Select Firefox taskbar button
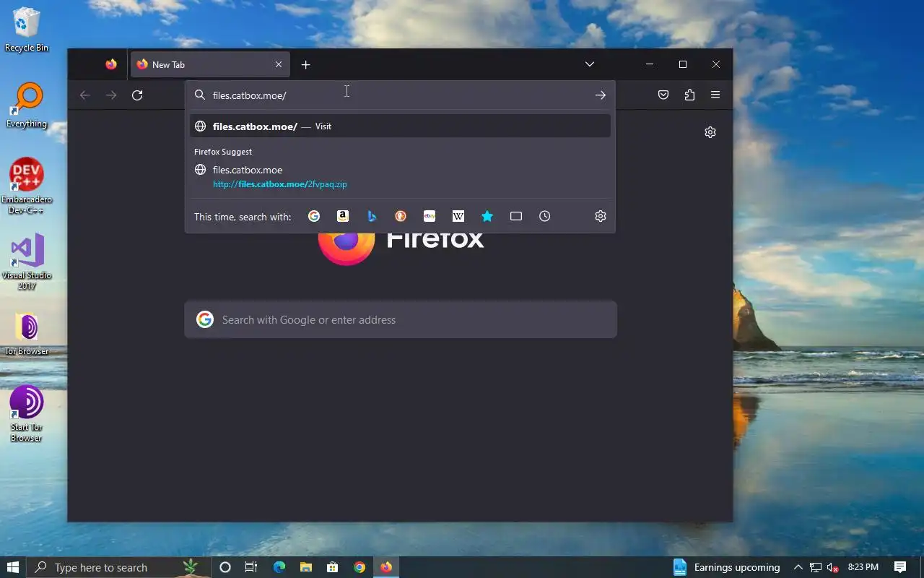The height and width of the screenshot is (578, 924). [386, 567]
